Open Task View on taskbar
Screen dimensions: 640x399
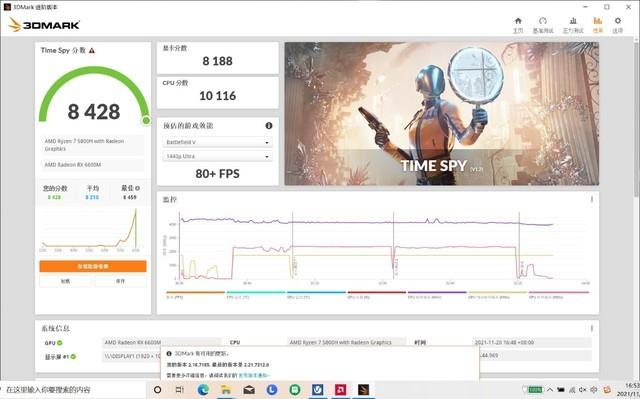pyautogui.click(x=180, y=390)
